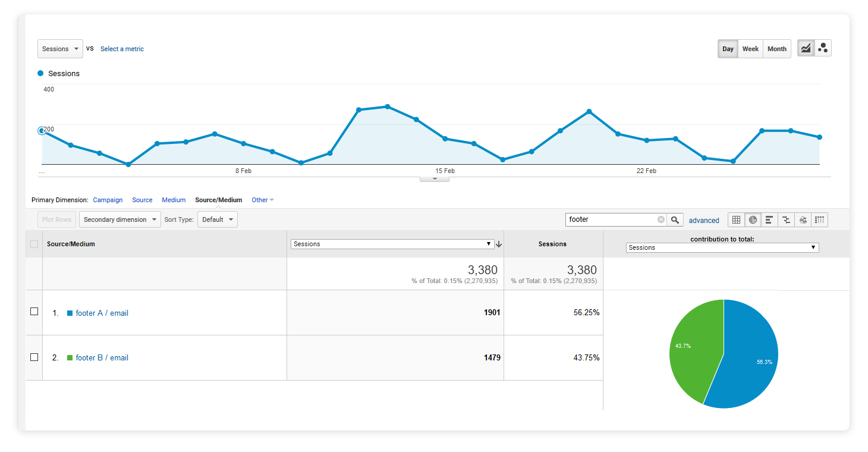
Task: Toggle sort direction arrow beside Sessions
Action: pyautogui.click(x=499, y=244)
